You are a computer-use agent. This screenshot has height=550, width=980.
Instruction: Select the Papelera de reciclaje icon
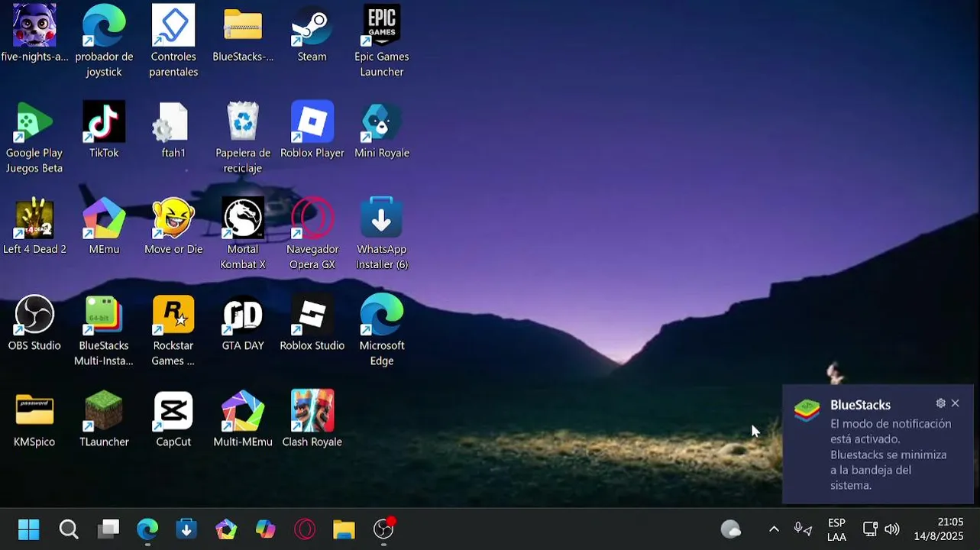243,137
